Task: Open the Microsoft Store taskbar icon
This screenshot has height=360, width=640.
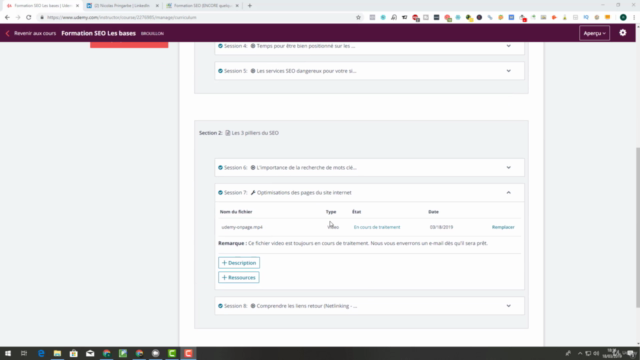Action: coord(73,353)
